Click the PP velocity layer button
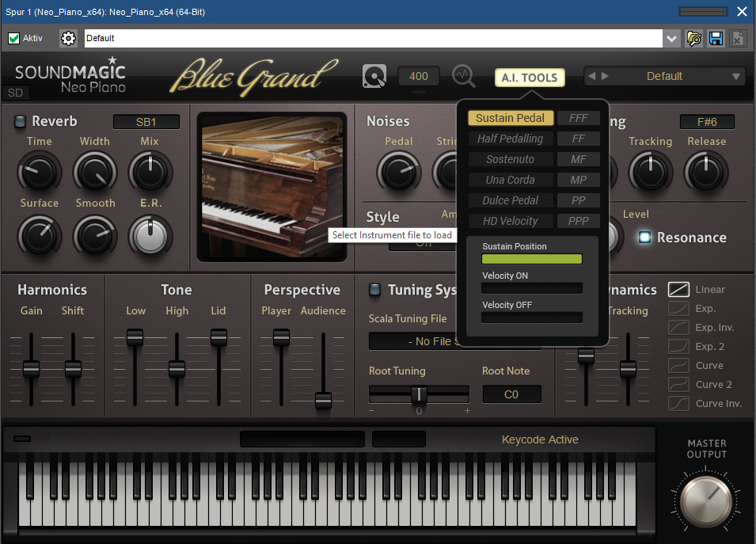Image resolution: width=756 pixels, height=544 pixels. point(578,200)
